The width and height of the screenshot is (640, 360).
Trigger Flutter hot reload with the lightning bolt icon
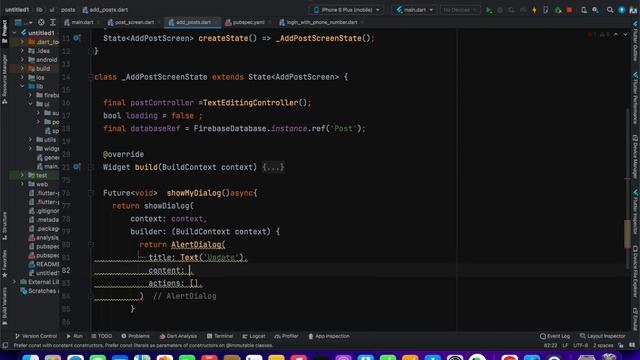(534, 10)
